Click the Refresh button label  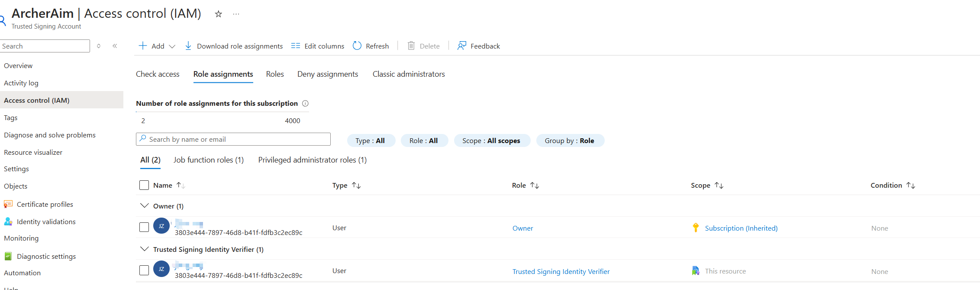coord(377,46)
